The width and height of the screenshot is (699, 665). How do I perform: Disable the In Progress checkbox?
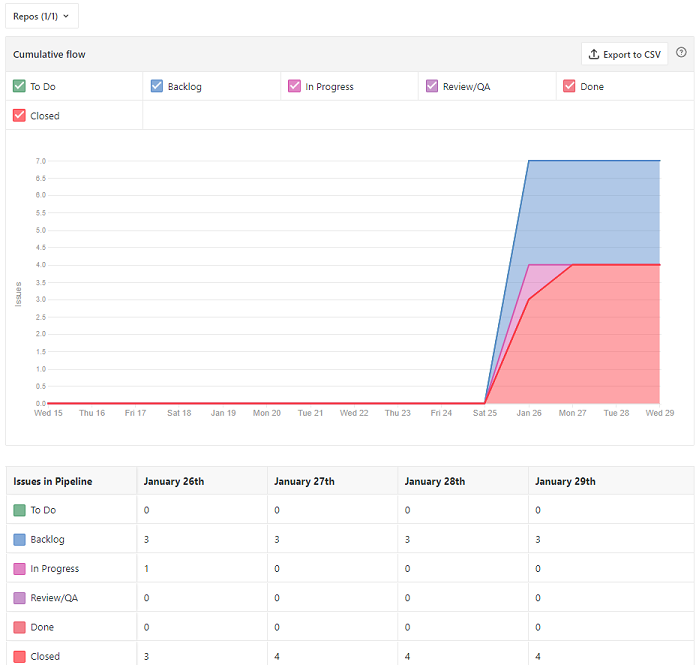tap(294, 86)
